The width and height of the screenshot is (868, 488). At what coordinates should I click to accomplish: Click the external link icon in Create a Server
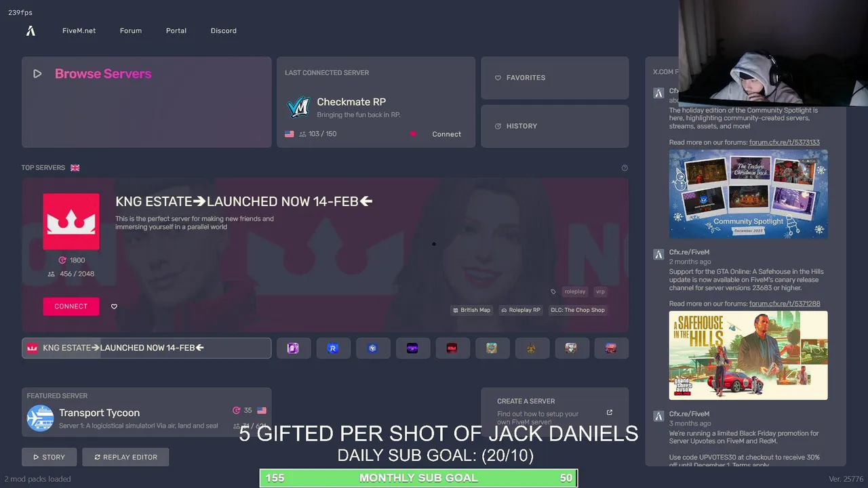[609, 412]
